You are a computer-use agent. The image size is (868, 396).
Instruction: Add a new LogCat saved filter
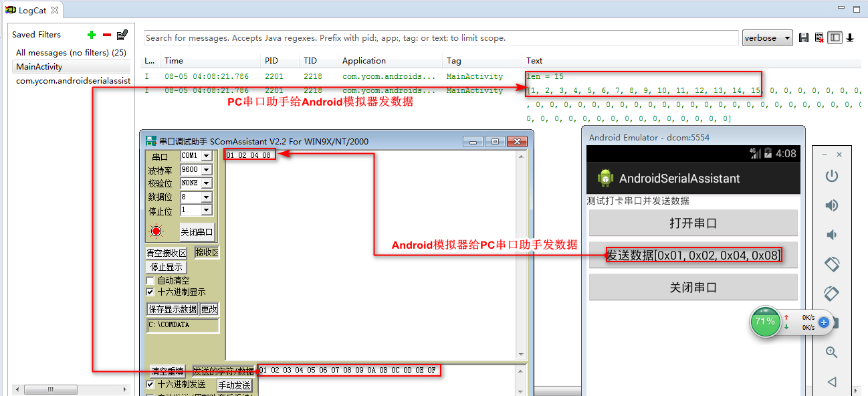[92, 35]
